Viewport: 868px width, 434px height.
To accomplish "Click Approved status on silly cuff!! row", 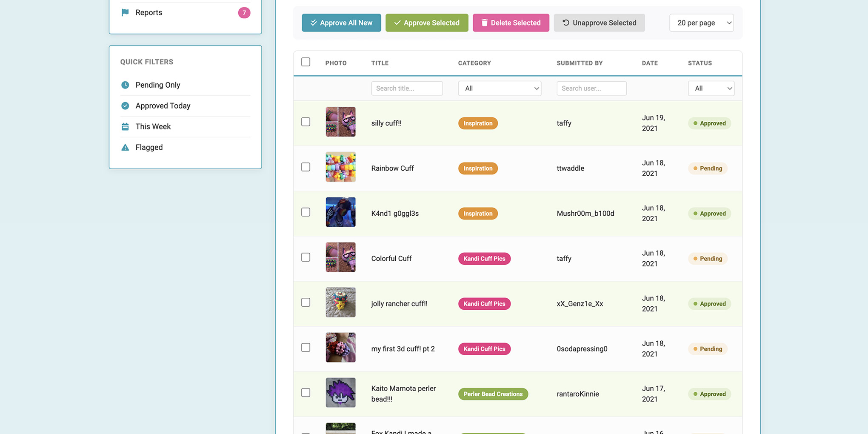I will point(709,123).
